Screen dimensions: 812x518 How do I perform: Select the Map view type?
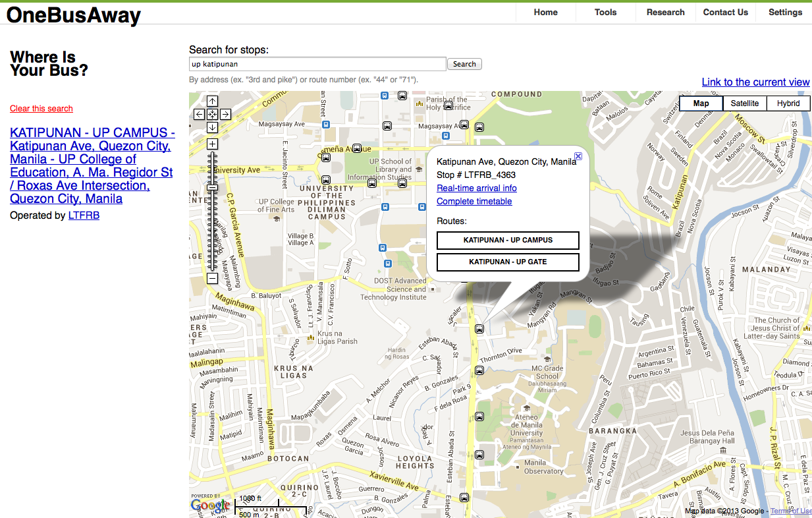click(x=701, y=103)
